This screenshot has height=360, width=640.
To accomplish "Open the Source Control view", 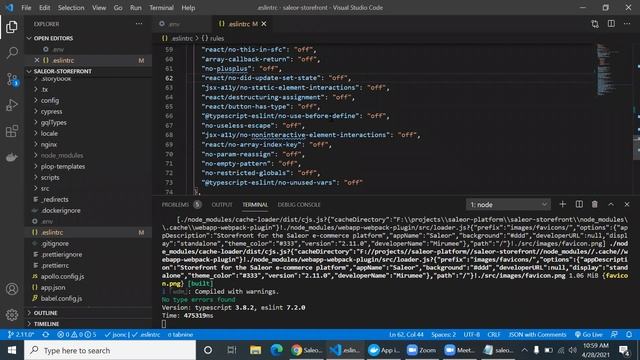I will coord(12,79).
